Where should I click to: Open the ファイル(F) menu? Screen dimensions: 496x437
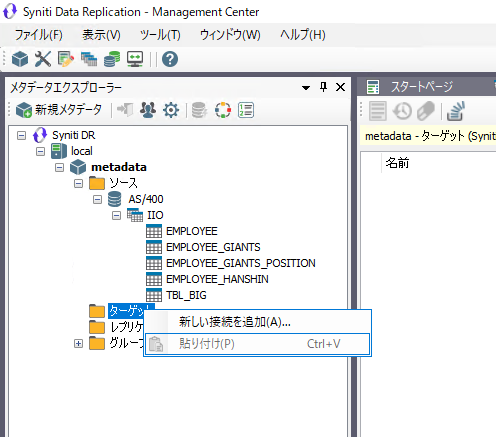tap(38, 35)
